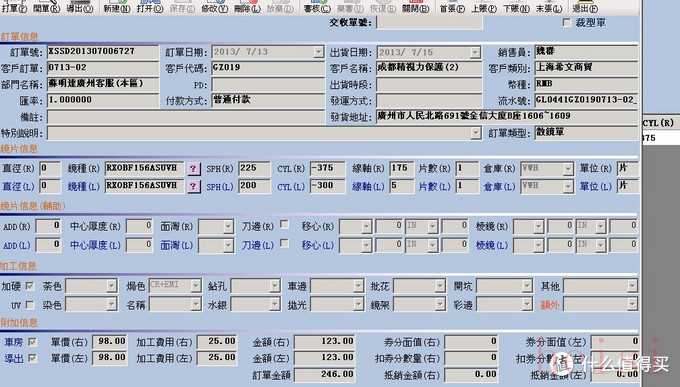
Task: Go to next record with 下張(N)
Action: pyautogui.click(x=516, y=7)
